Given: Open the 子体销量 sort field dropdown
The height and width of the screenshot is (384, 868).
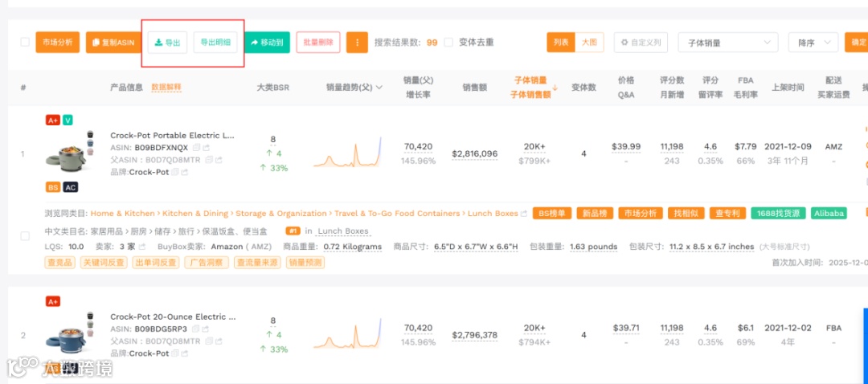Looking at the screenshot, I should pyautogui.click(x=728, y=43).
